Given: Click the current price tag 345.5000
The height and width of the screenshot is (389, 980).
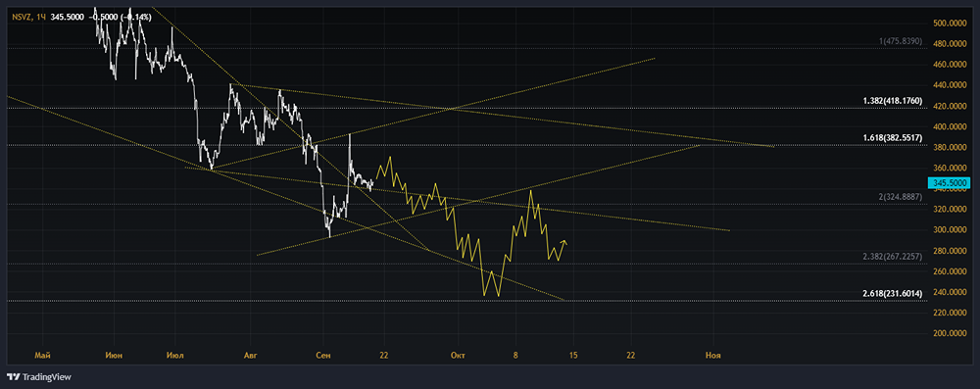Looking at the screenshot, I should pyautogui.click(x=950, y=183).
